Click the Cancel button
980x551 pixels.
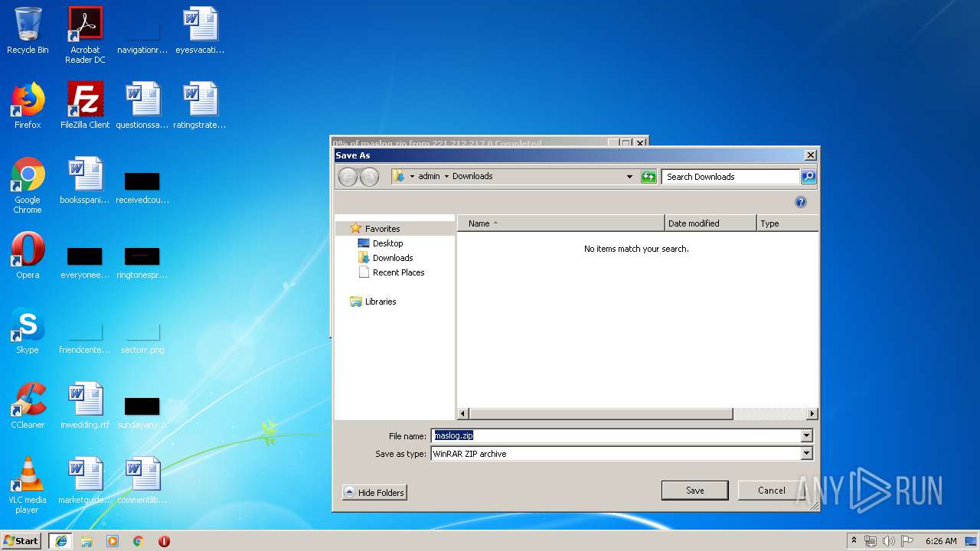(x=771, y=491)
